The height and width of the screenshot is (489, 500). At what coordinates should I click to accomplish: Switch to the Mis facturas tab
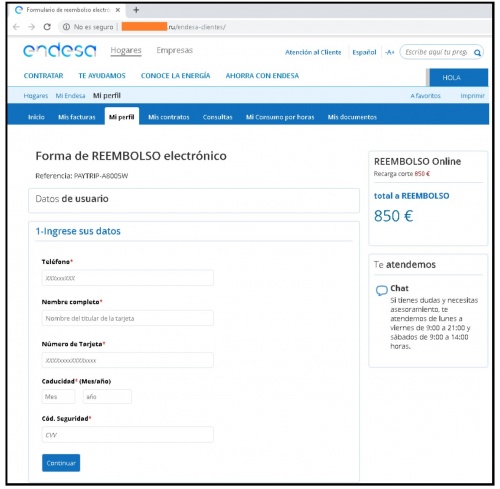[x=77, y=117]
